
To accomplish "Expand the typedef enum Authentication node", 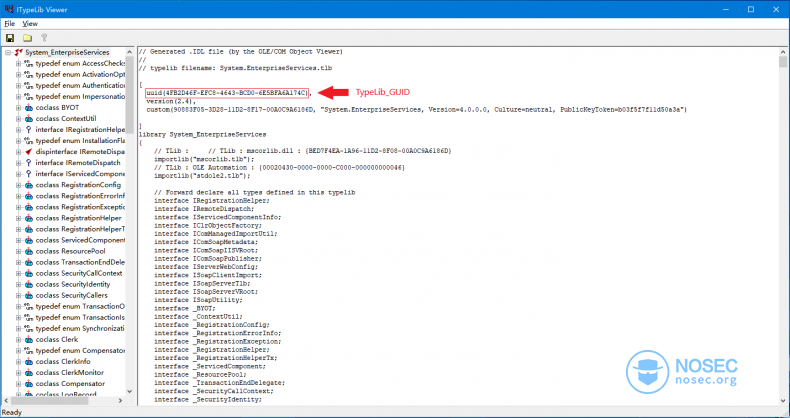I will click(18, 86).
